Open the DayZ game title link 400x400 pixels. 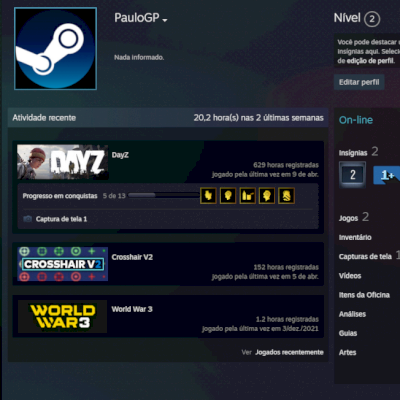pyautogui.click(x=120, y=155)
